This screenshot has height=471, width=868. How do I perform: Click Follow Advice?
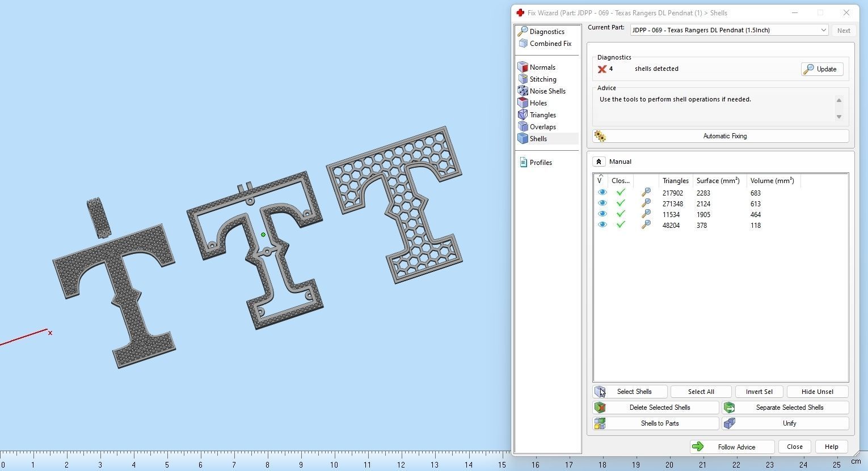pyautogui.click(x=732, y=447)
